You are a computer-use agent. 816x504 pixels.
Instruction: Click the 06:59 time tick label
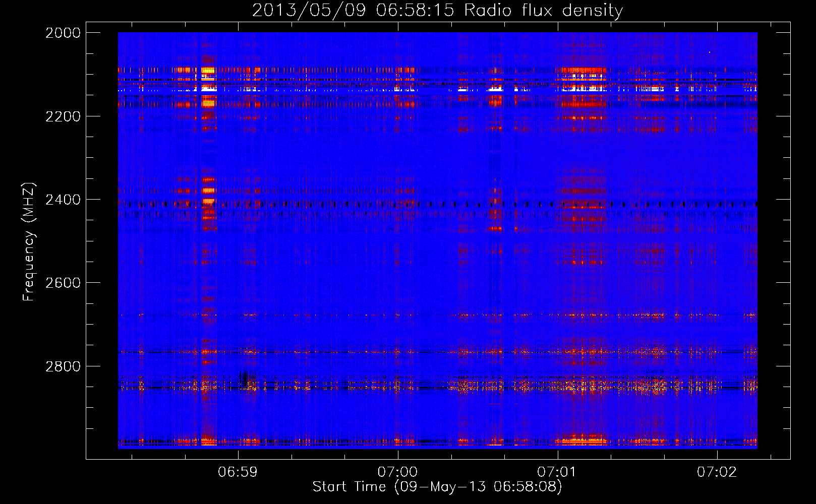(x=238, y=472)
